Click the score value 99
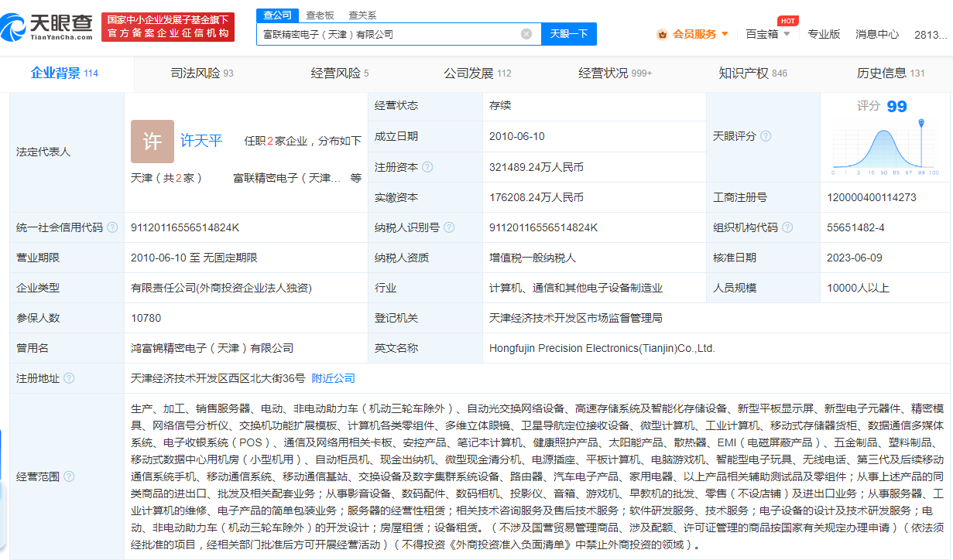Image resolution: width=953 pixels, height=560 pixels. pyautogui.click(x=896, y=106)
